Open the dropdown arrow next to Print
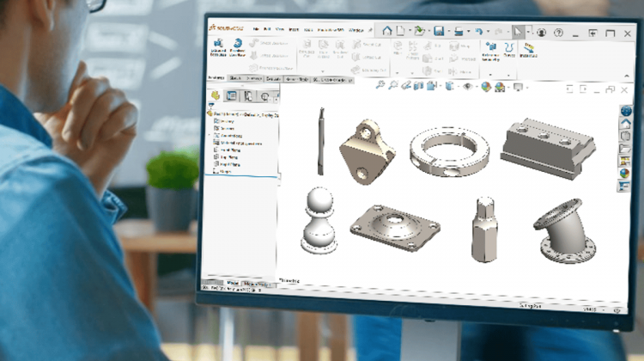Screen dimensions: 644x361 point(468,32)
